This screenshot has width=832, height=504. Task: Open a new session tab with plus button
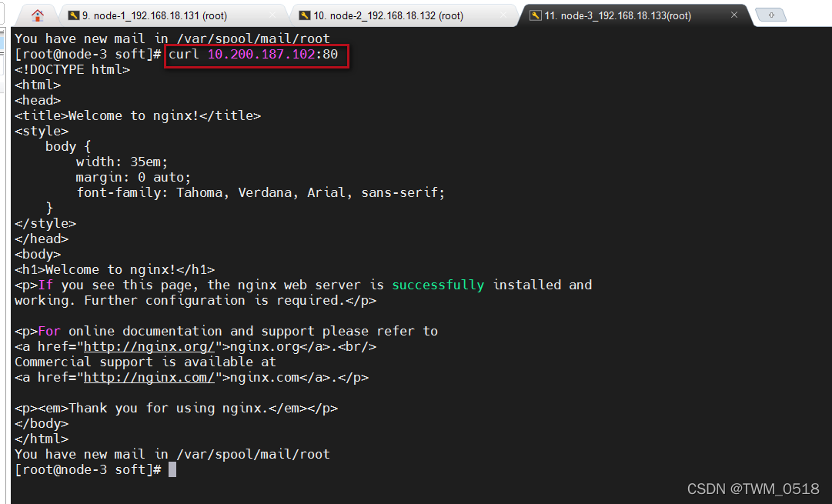(770, 15)
